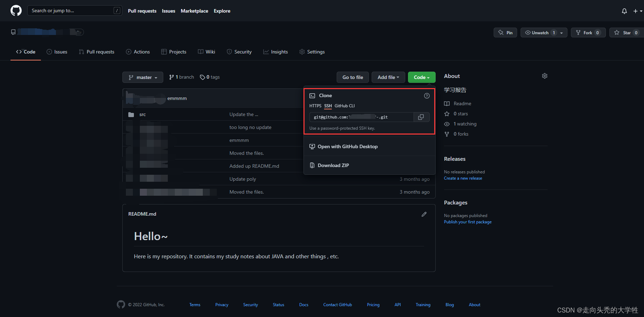644x317 pixels.
Task: Go to Explore
Action: tap(222, 11)
